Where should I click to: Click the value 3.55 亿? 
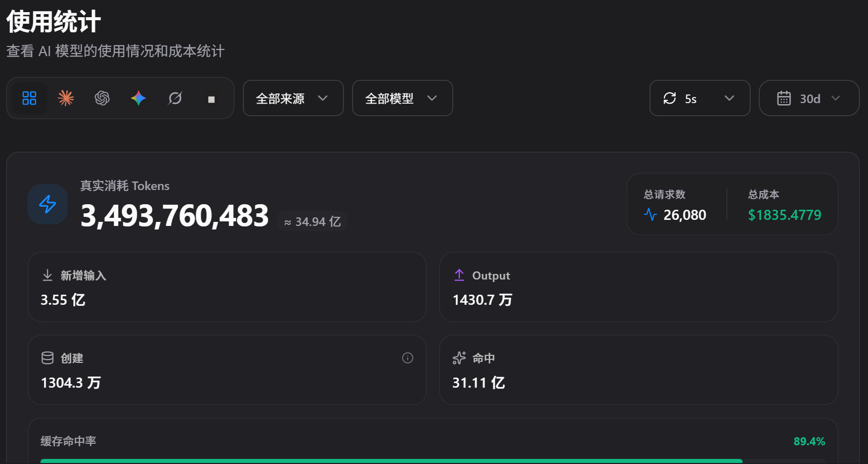[x=63, y=300]
